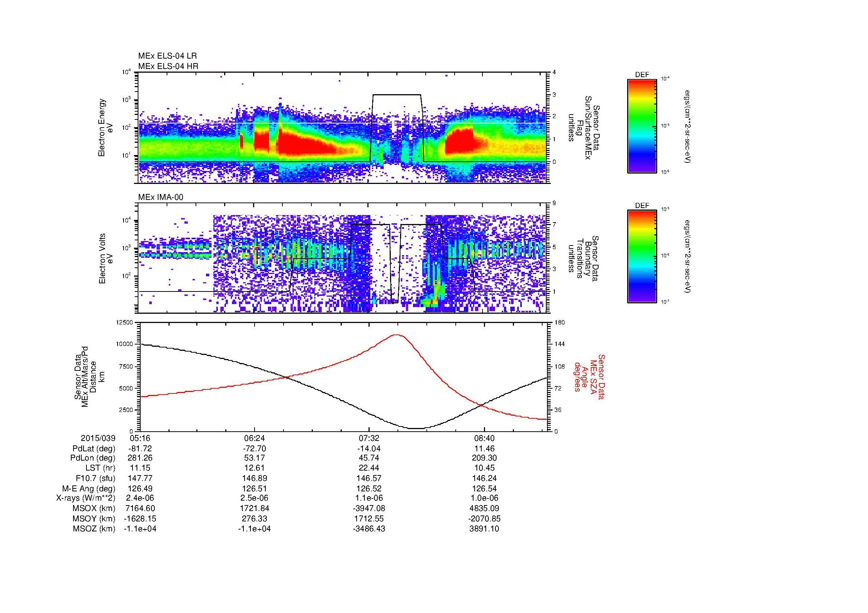Click the 08:40 time tick label
The width and height of the screenshot is (868, 613).
coord(484,438)
